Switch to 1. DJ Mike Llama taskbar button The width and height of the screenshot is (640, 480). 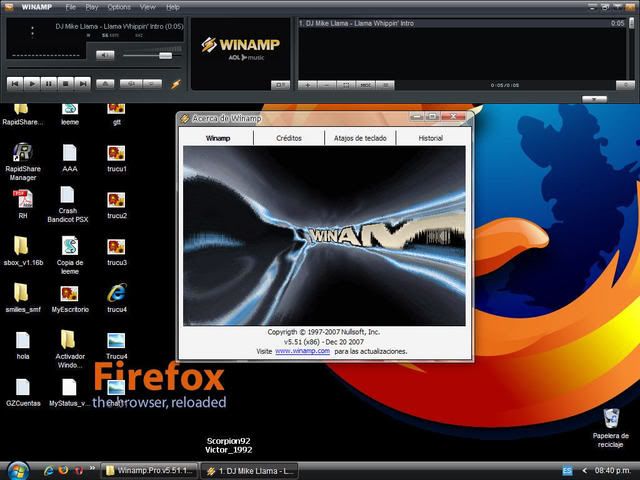point(250,471)
